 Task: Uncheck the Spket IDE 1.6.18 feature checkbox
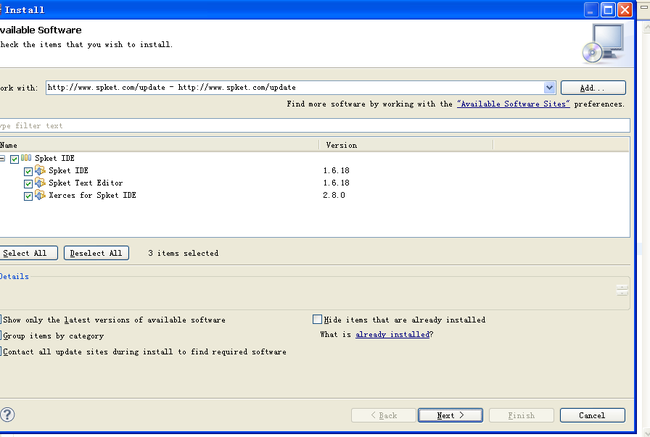pos(28,171)
